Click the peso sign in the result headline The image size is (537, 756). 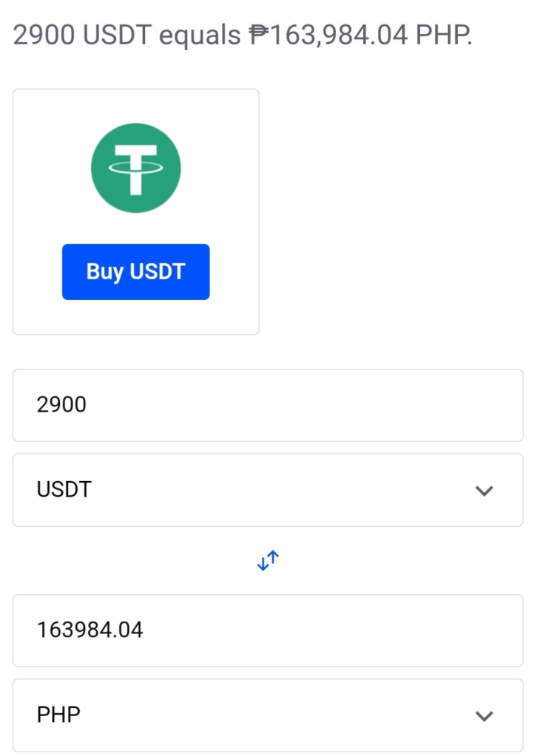pos(259,35)
